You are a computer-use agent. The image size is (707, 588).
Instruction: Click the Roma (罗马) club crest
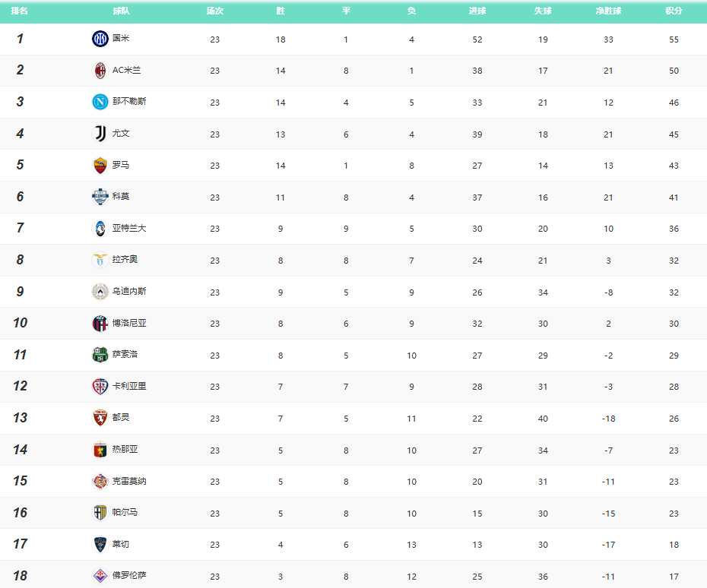[x=100, y=166]
